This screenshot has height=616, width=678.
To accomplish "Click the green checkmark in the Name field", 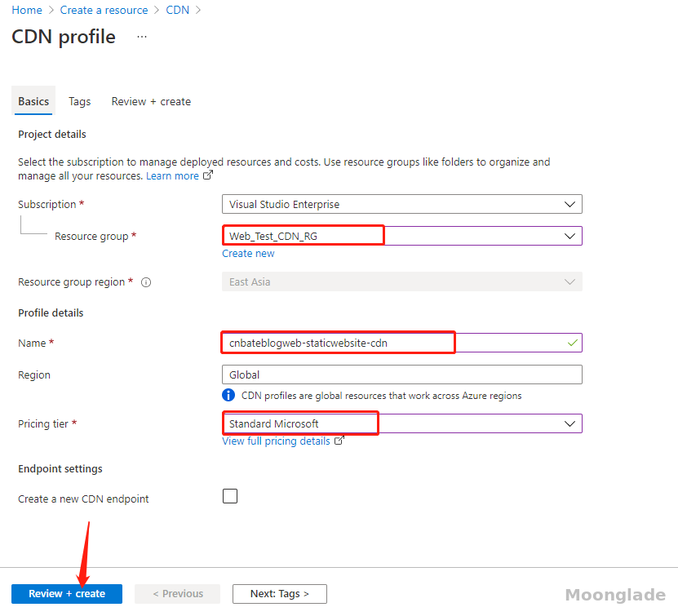I will coord(573,343).
